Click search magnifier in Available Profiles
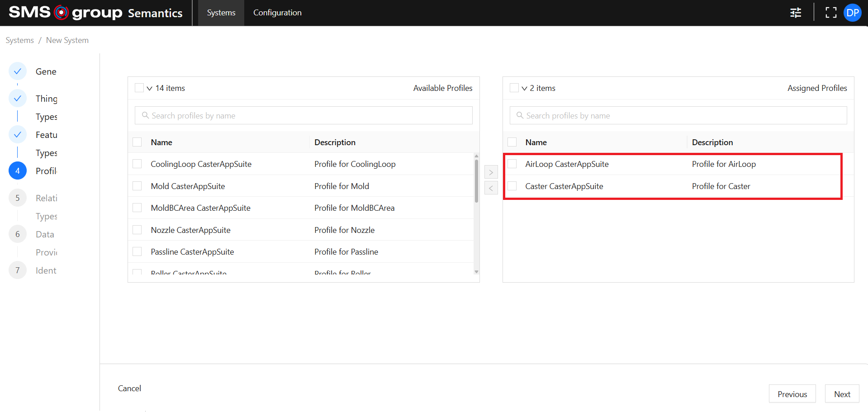This screenshot has width=868, height=412. (x=145, y=115)
